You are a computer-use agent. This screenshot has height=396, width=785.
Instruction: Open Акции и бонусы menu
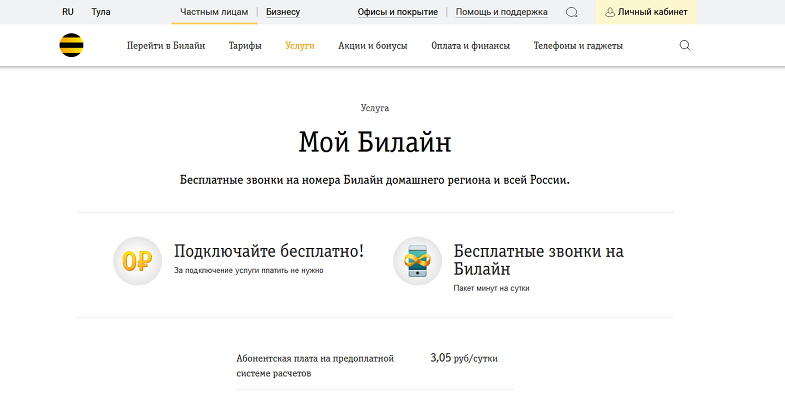(372, 46)
